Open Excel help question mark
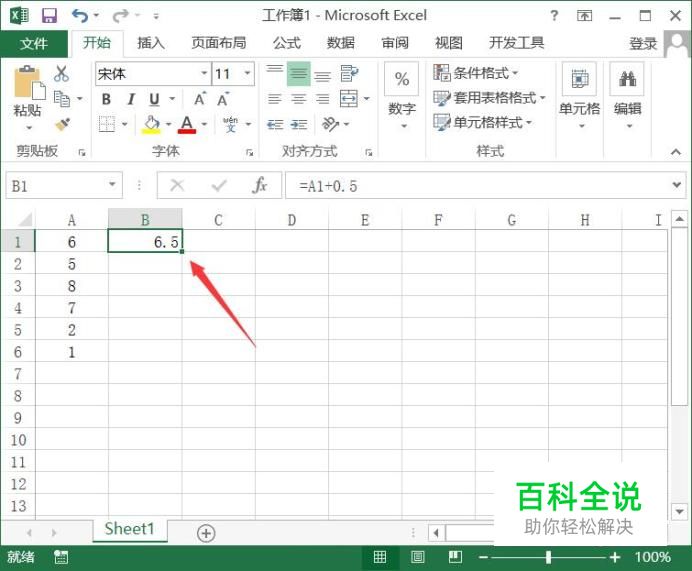Screen dimensions: 692x571 pos(554,16)
